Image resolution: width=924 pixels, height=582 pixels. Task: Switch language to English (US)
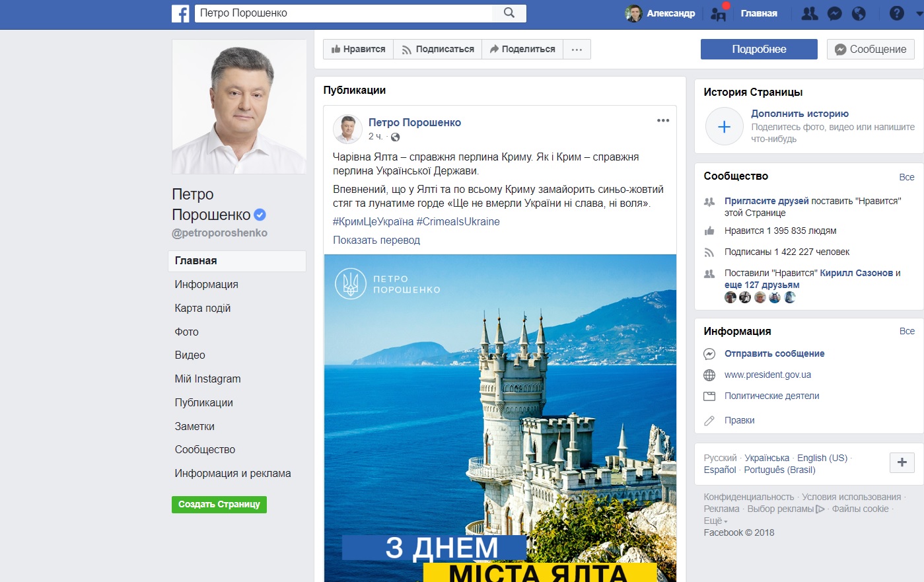822,458
